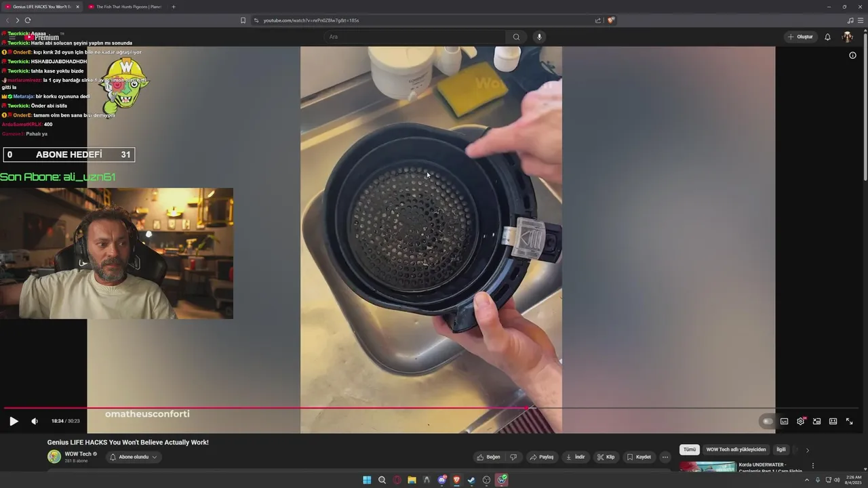Create a clip with the Klip button
The image size is (868, 488).
click(x=606, y=457)
